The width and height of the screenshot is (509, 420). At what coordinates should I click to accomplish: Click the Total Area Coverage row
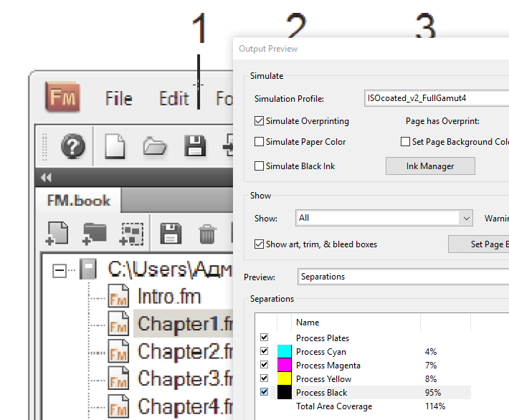[363, 406]
